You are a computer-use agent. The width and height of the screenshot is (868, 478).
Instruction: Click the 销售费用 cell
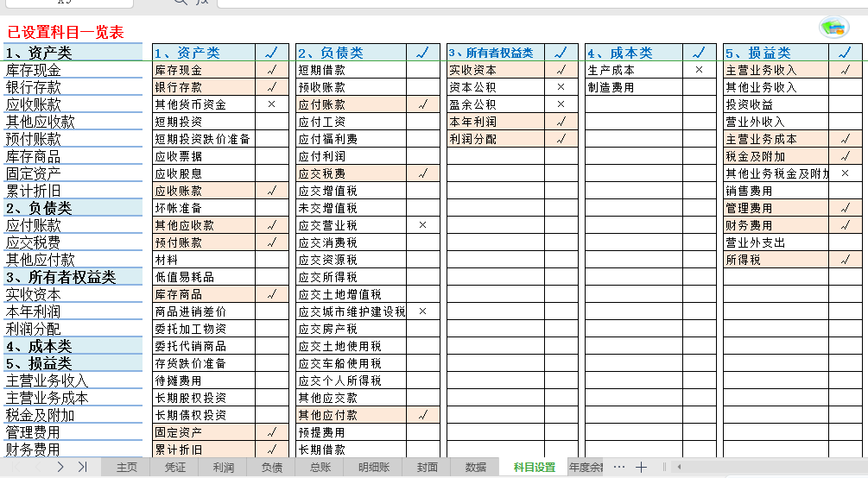pyautogui.click(x=776, y=191)
